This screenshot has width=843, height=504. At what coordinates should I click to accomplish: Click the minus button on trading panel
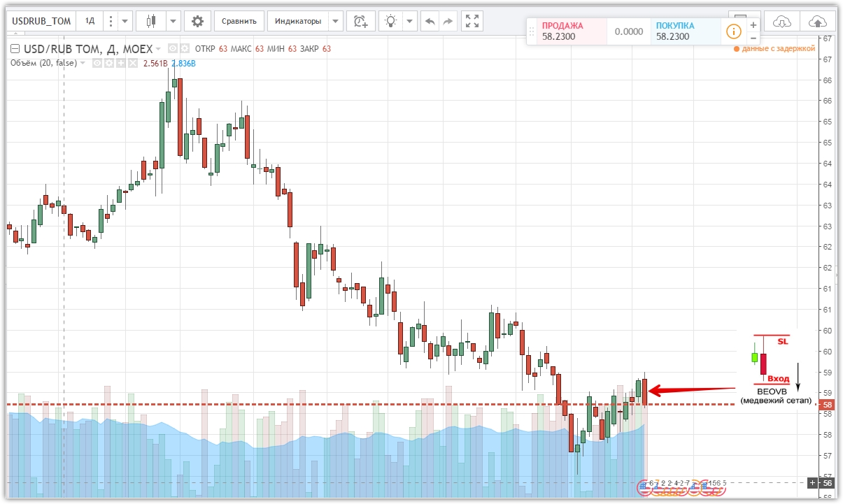pyautogui.click(x=753, y=38)
